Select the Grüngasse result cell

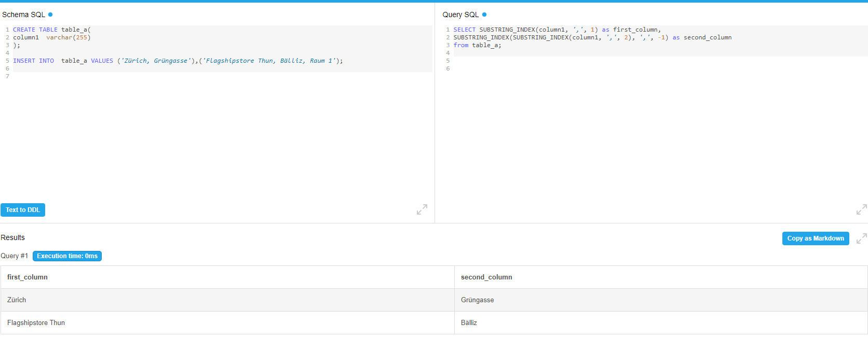click(661, 300)
